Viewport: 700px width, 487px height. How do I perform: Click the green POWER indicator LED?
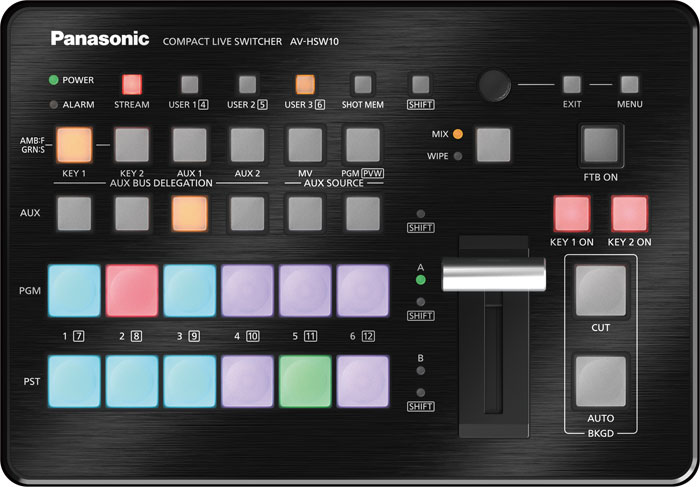click(54, 80)
